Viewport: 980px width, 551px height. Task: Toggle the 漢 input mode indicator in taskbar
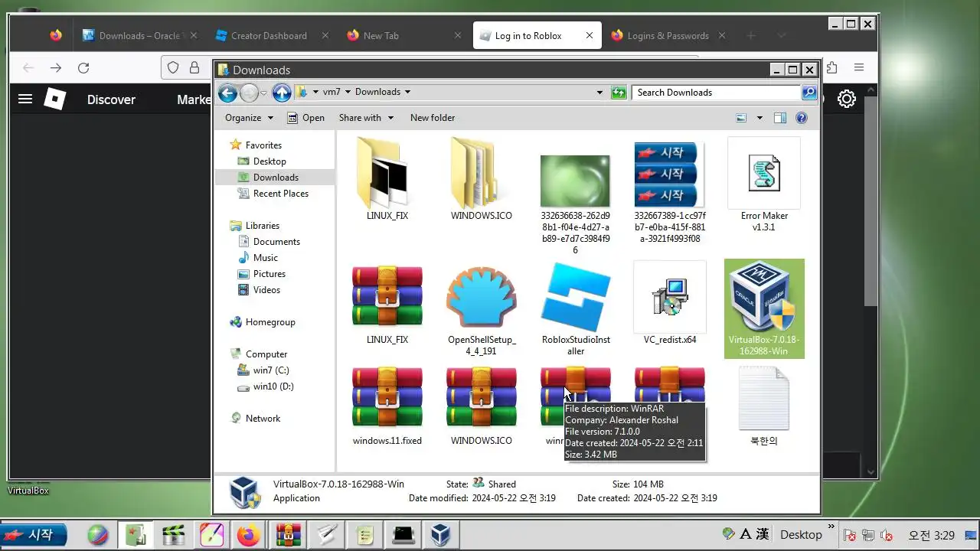click(x=763, y=534)
